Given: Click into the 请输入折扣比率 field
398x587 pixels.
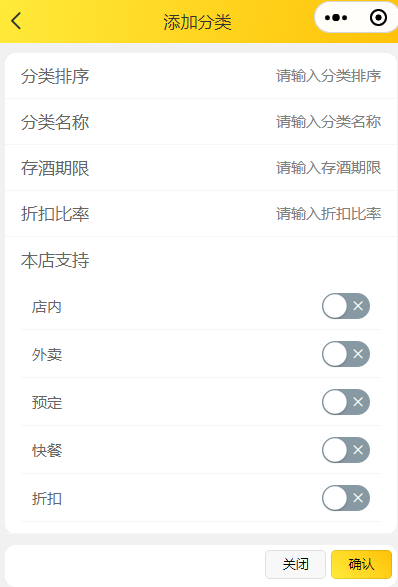Looking at the screenshot, I should click(x=328, y=214).
